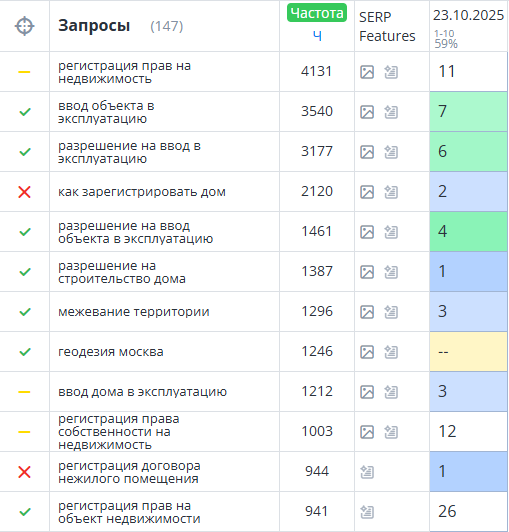The width and height of the screenshot is (509, 532).
Task: Select query как зарегистрировать дом
Action: 142,192
